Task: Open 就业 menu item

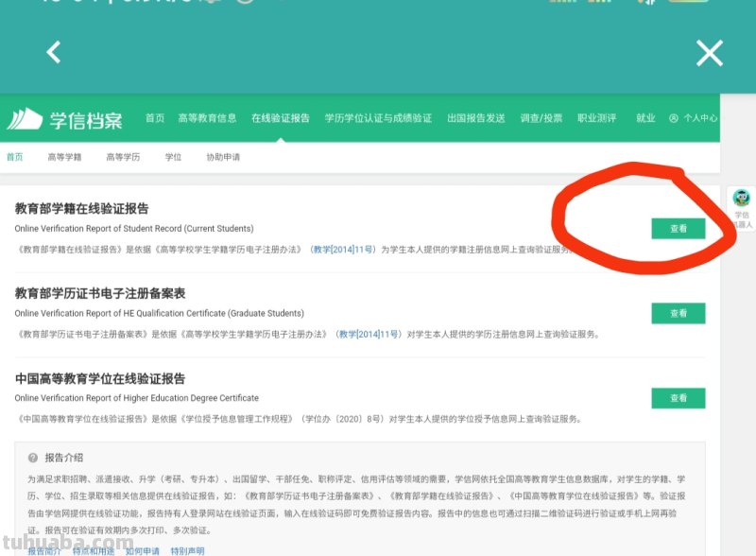Action: [x=645, y=118]
